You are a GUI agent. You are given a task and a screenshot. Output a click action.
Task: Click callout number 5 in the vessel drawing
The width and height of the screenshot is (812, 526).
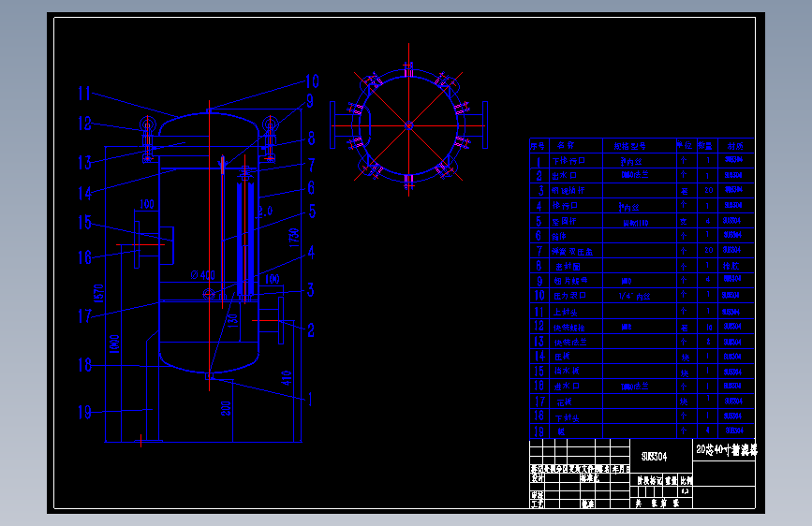pyautogui.click(x=312, y=212)
